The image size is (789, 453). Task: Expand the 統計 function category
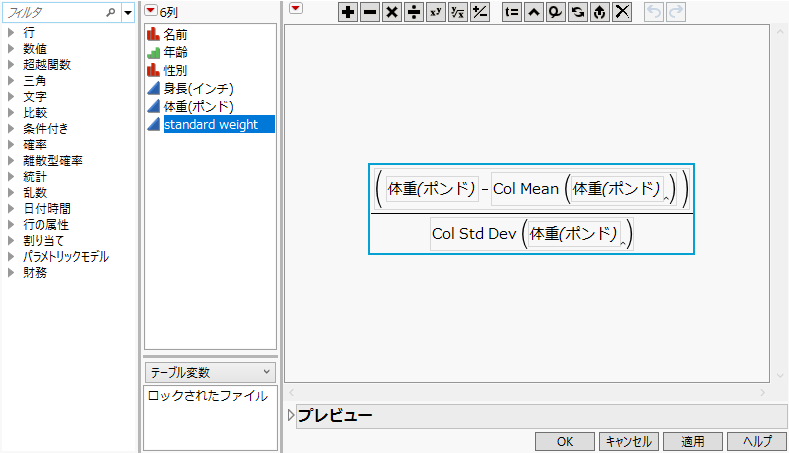[x=11, y=177]
